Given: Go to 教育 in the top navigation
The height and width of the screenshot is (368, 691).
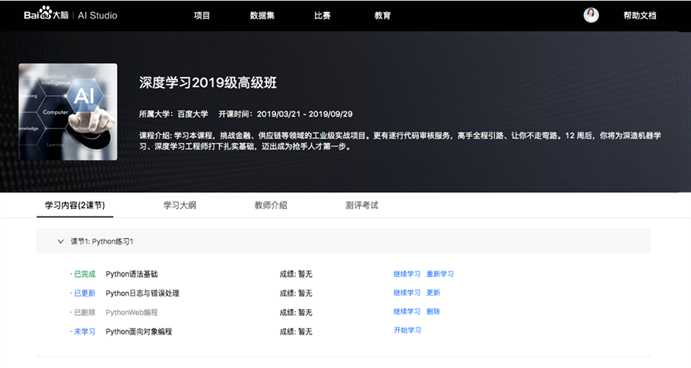Looking at the screenshot, I should [383, 15].
